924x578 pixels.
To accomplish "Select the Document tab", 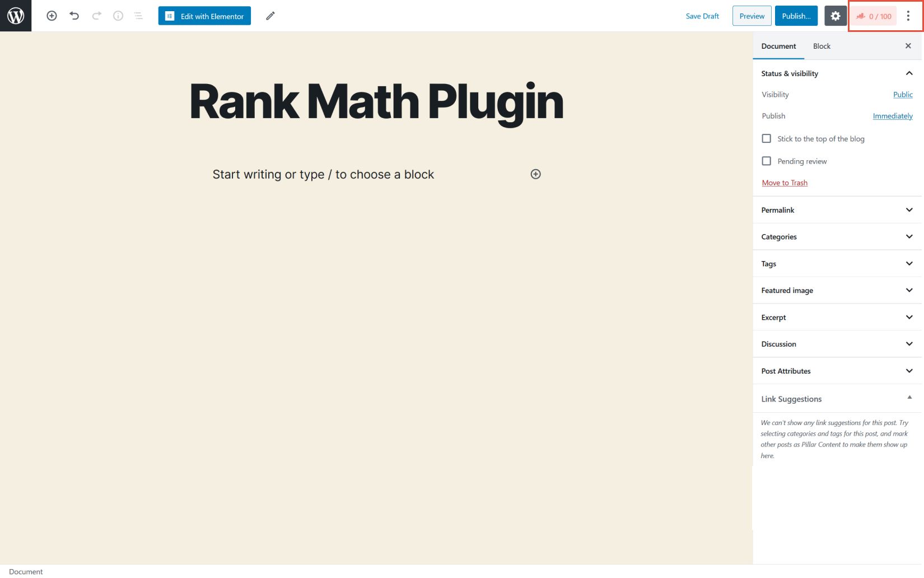I will (778, 46).
